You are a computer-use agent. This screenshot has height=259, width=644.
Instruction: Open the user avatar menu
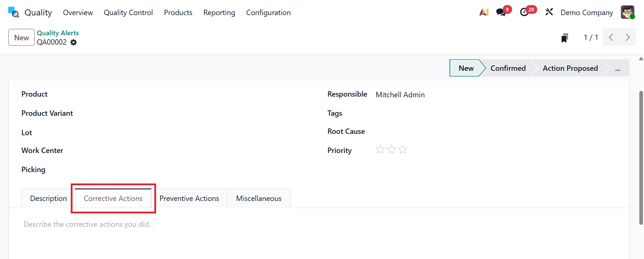(627, 12)
